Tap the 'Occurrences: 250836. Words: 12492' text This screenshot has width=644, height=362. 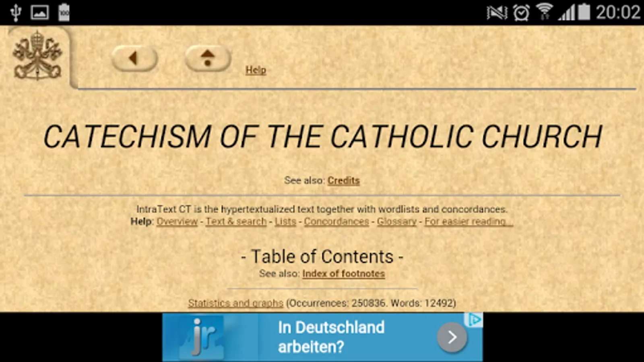pyautogui.click(x=371, y=303)
